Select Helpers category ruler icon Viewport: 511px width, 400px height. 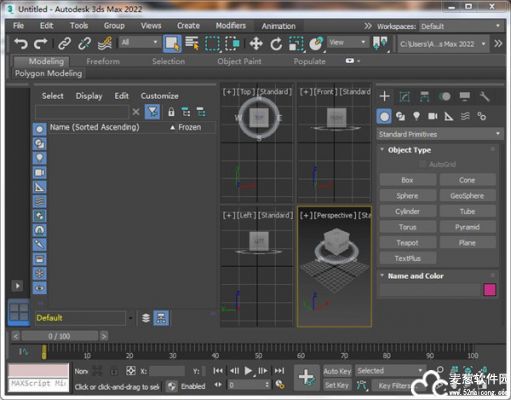449,116
